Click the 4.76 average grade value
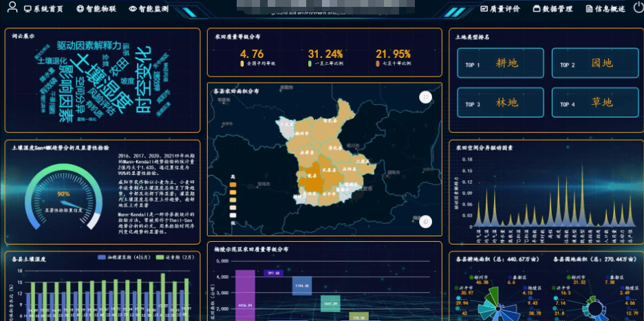This screenshot has width=644, height=321. 252,54
